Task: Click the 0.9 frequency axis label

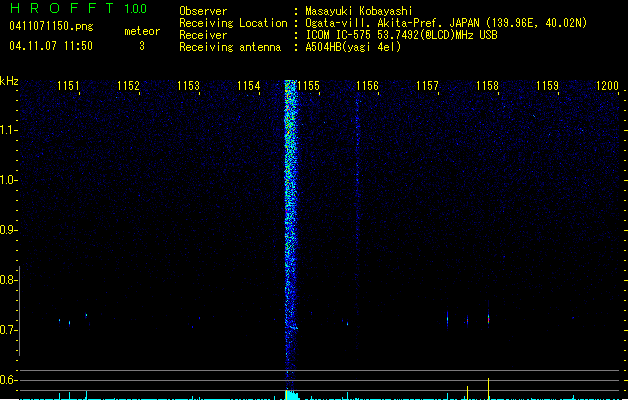Action: coord(8,230)
